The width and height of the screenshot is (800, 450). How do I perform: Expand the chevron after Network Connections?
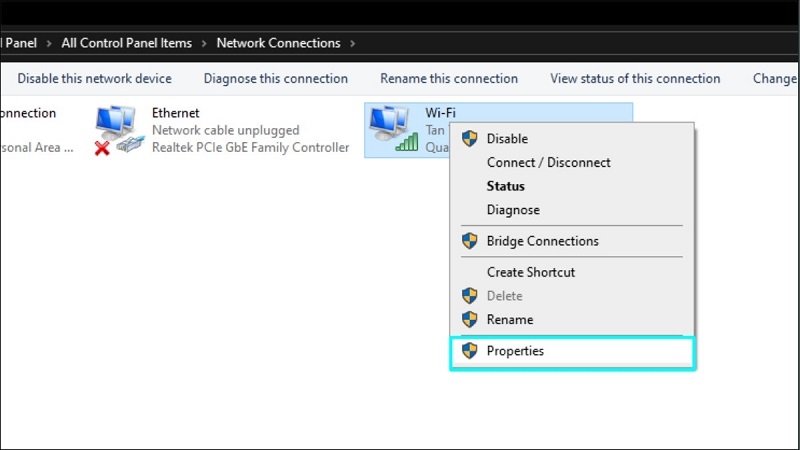(x=351, y=43)
